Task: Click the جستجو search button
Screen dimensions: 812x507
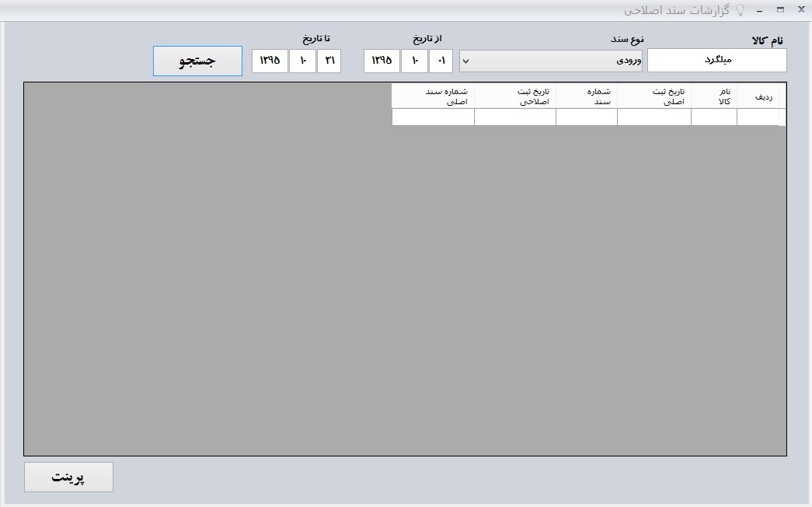Action: (197, 61)
